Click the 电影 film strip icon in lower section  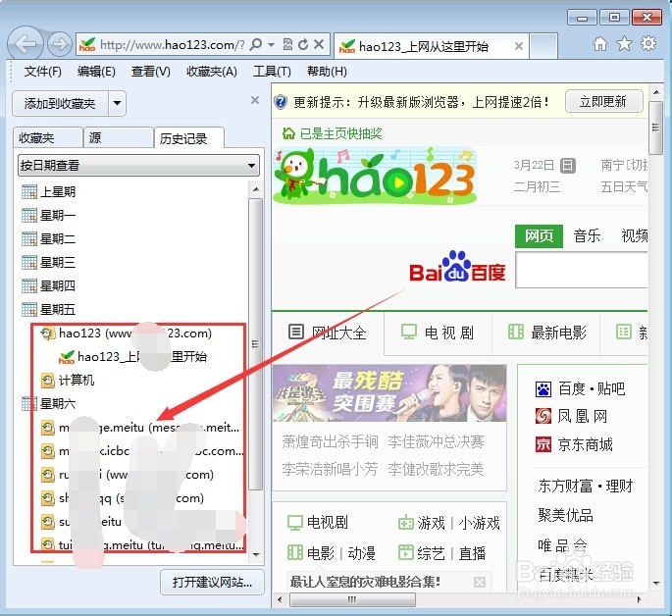coord(295,552)
